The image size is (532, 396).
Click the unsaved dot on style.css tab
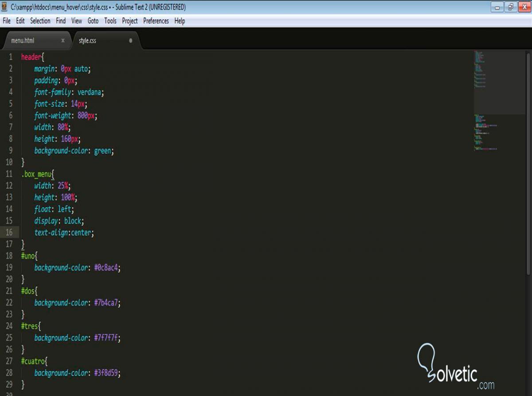point(131,40)
